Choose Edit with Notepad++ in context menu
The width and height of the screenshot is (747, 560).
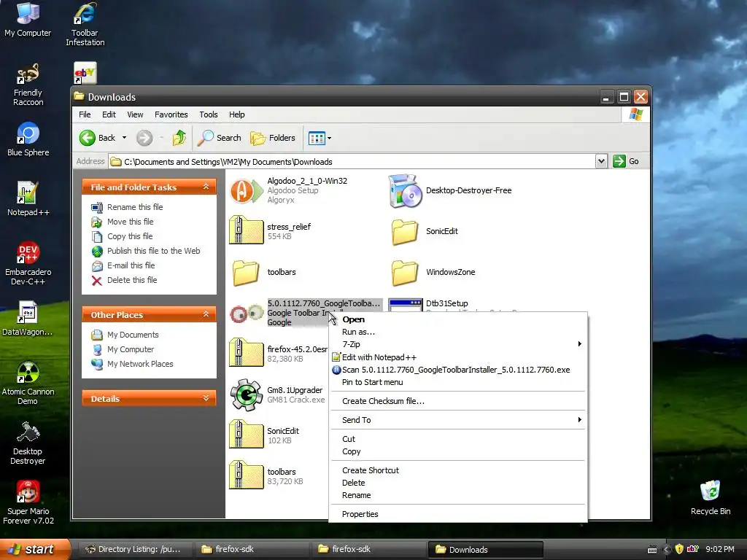point(458,357)
